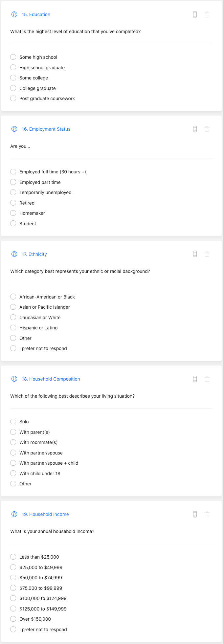The image size is (223, 644).
Task: Click trash icon on Employment Status question
Action: (207, 129)
